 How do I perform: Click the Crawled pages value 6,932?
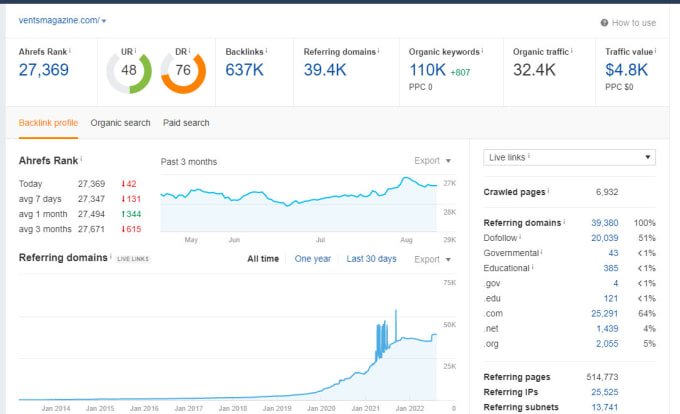point(607,192)
